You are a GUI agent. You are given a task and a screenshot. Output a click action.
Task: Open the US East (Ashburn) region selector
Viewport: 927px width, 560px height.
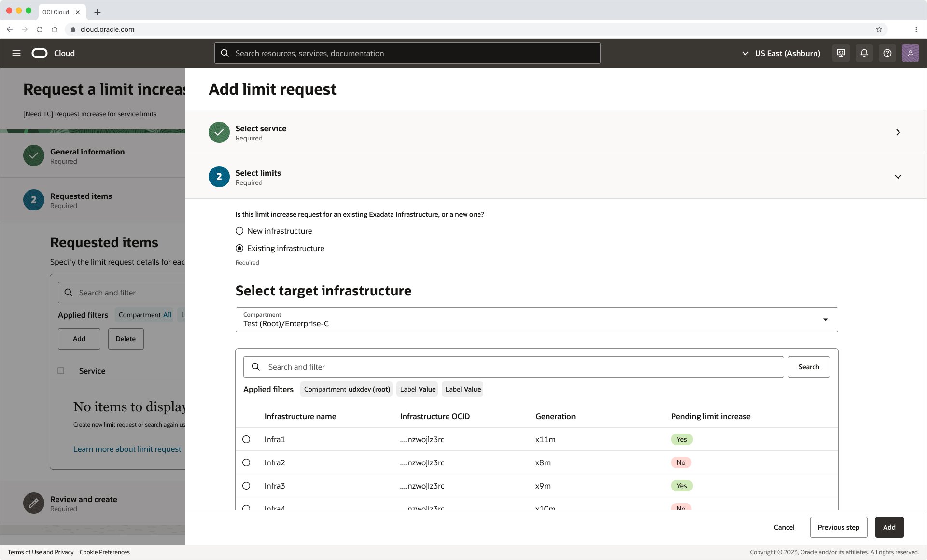point(781,53)
